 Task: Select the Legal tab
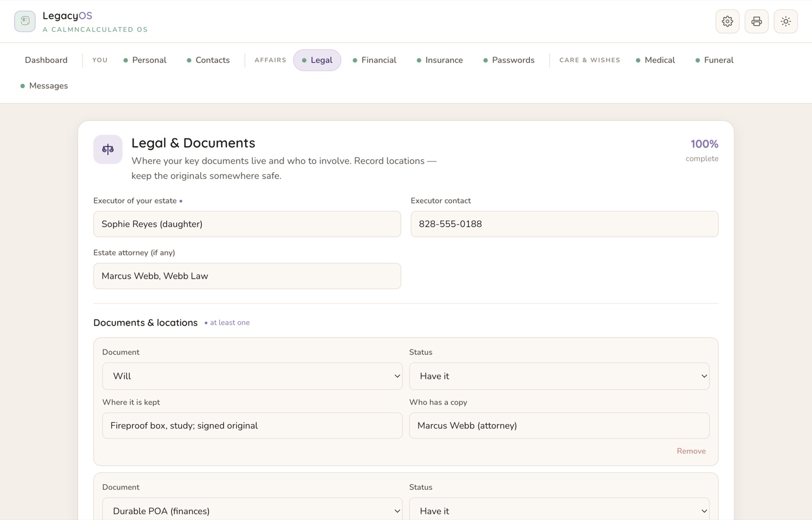(x=317, y=60)
